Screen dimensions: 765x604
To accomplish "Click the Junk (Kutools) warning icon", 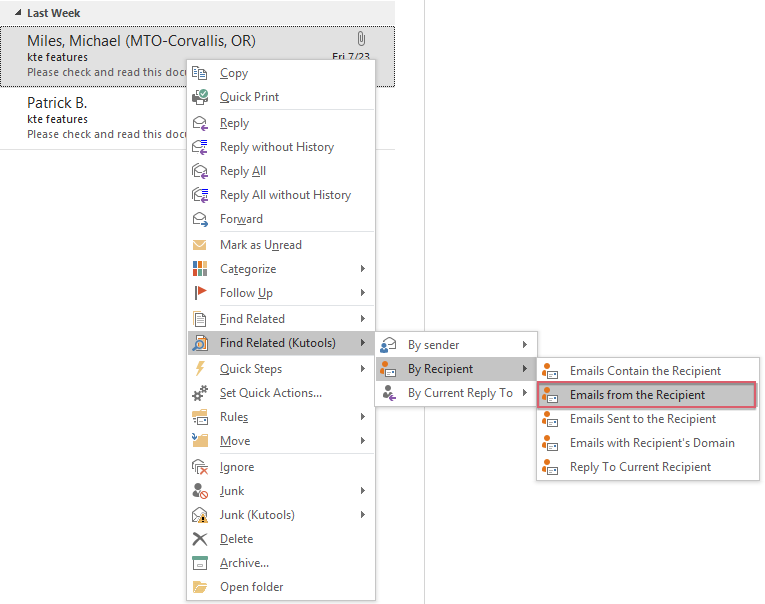I will click(x=200, y=515).
